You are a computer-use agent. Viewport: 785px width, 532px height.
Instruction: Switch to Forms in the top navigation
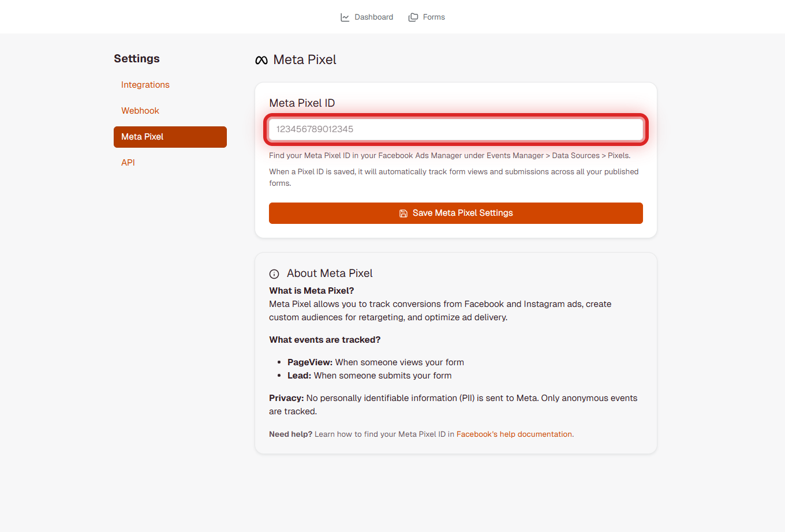434,17
